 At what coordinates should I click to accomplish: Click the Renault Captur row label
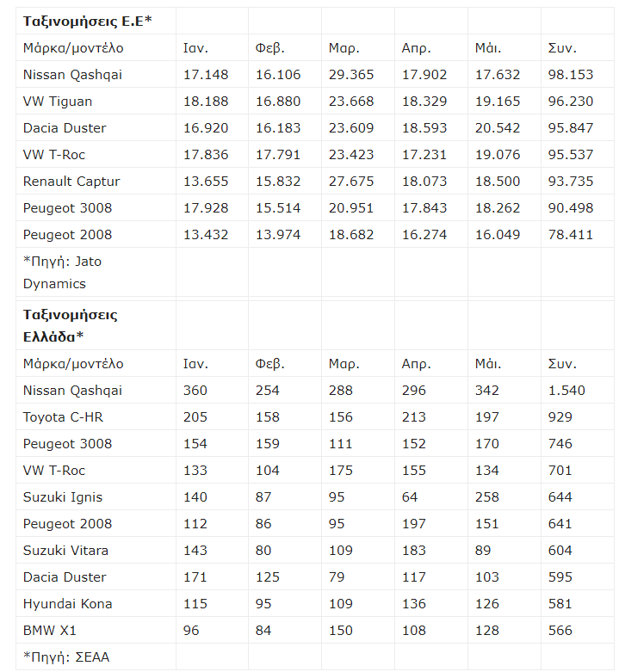point(71,182)
